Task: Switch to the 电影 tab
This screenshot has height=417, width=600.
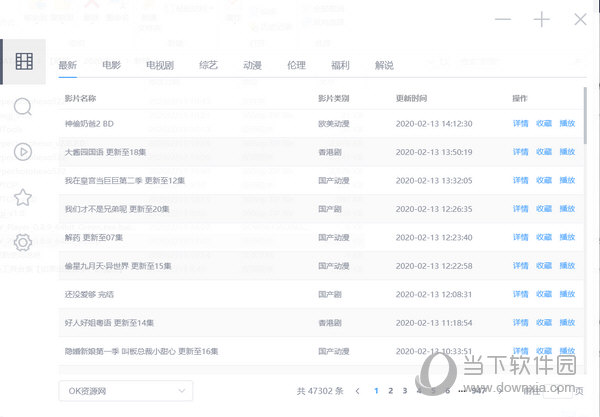Action: (111, 65)
